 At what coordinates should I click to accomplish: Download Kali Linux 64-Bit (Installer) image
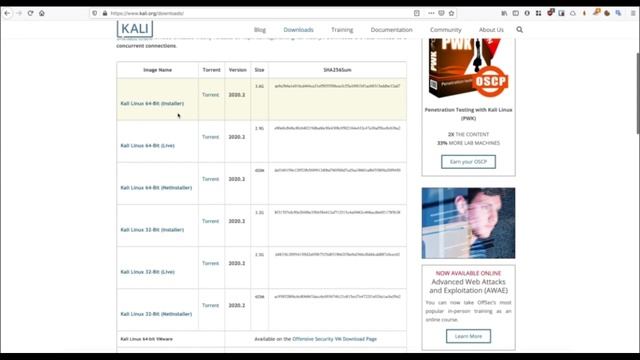coord(152,103)
